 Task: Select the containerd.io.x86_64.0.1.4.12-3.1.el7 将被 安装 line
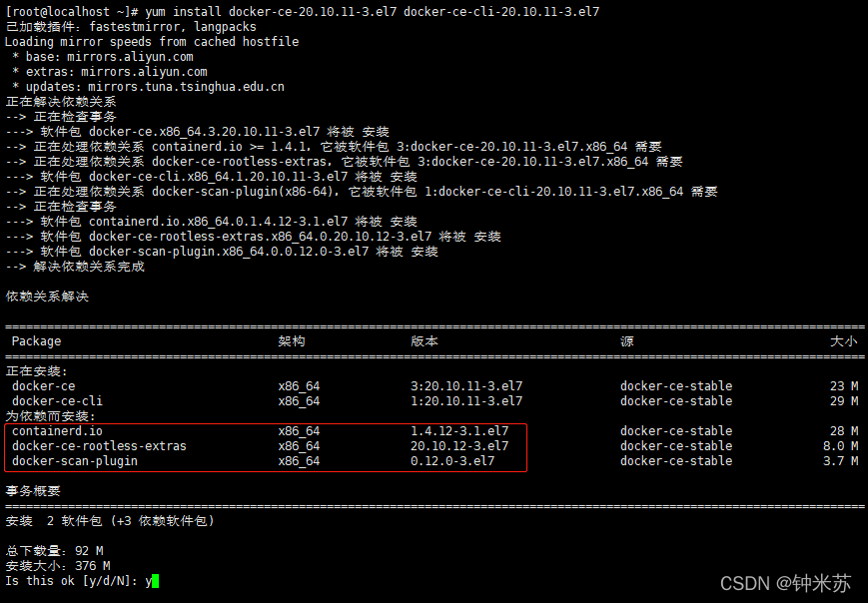tap(212, 222)
